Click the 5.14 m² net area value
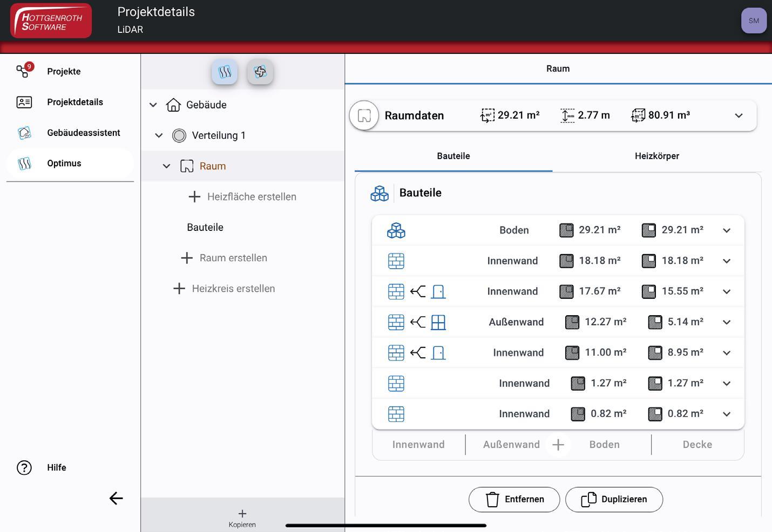Viewport: 772px width, 532px height. [x=686, y=322]
